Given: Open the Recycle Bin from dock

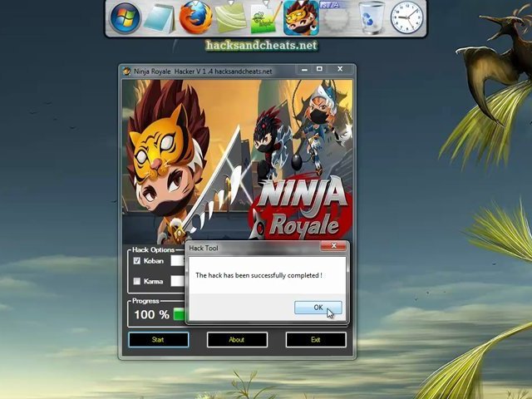Looking at the screenshot, I should 372,17.
